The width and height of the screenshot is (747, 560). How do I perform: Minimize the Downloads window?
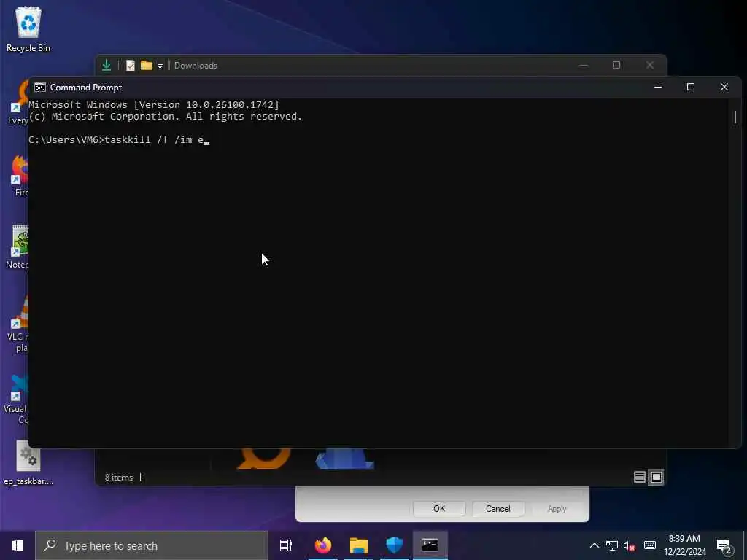pos(584,65)
